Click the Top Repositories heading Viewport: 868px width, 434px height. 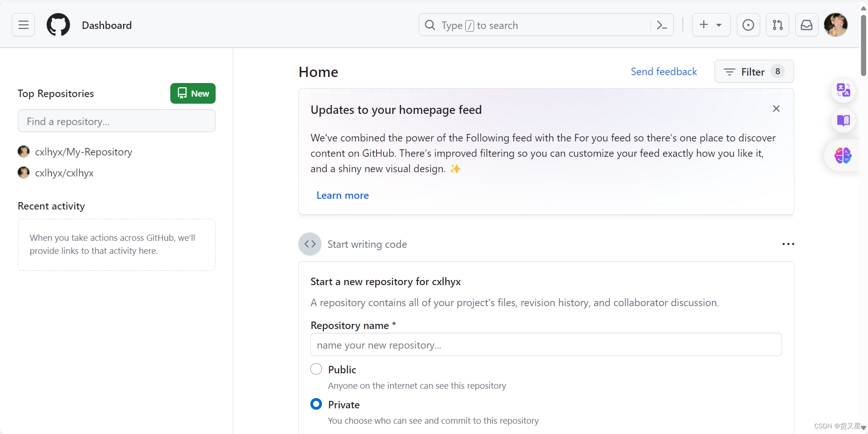pos(56,93)
